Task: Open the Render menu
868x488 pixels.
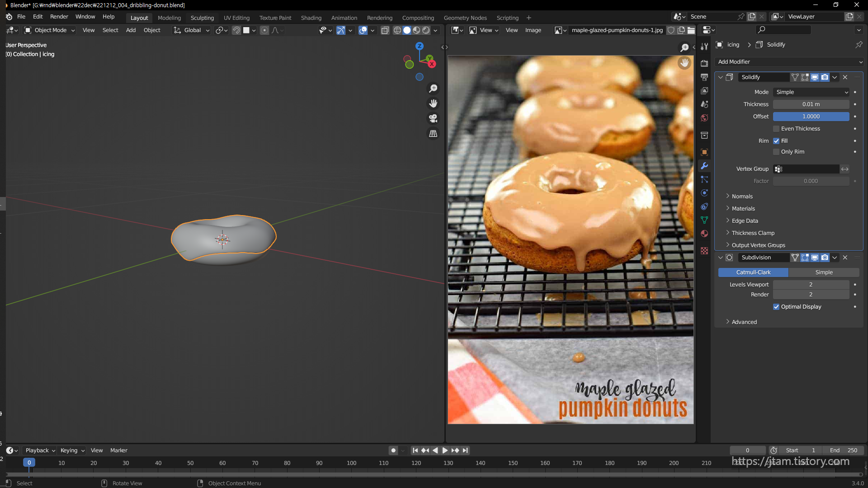Action: click(59, 17)
